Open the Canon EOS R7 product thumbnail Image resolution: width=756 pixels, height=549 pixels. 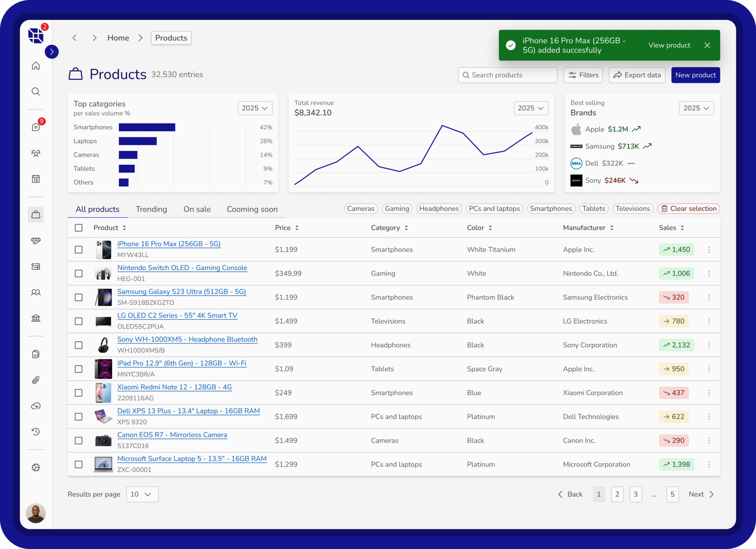click(x=103, y=440)
